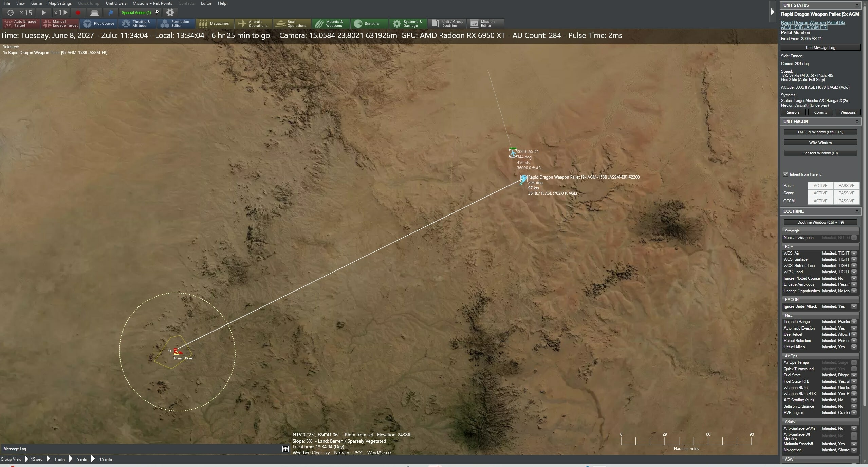The image size is (868, 467).
Task: Set OECM to ACTIVE
Action: tap(820, 201)
